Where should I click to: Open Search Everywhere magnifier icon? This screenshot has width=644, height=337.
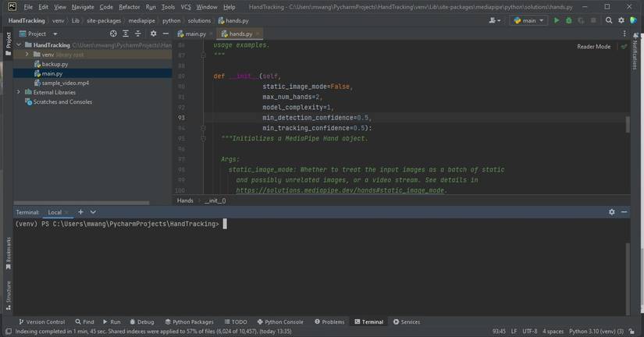(x=609, y=21)
